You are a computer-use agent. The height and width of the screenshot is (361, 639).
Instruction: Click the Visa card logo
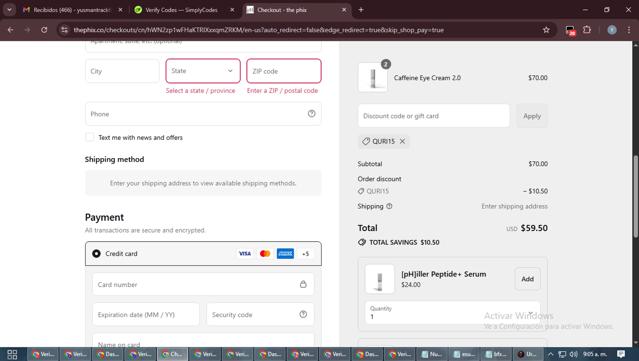click(x=245, y=253)
